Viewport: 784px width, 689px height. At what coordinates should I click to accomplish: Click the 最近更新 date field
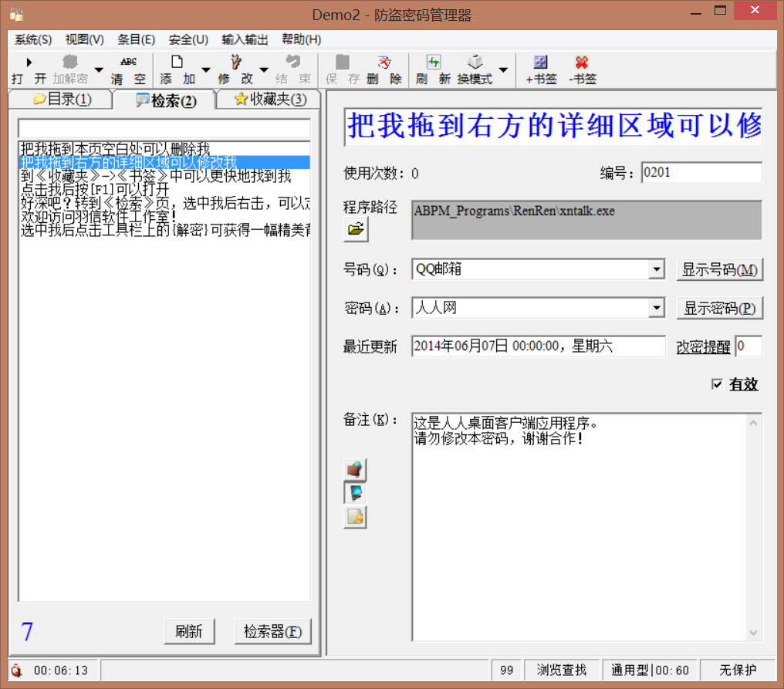(539, 346)
